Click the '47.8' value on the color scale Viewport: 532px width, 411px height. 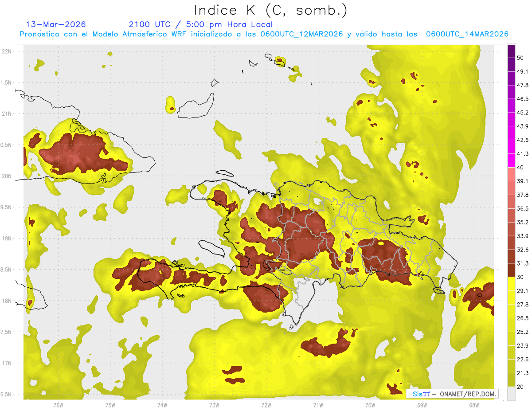(x=523, y=86)
